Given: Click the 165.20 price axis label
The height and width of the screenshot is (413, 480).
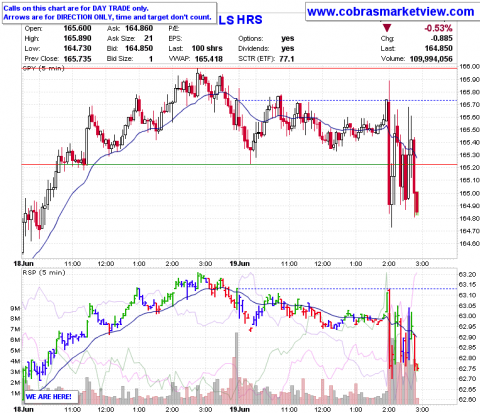Looking at the screenshot, I should [x=470, y=168].
